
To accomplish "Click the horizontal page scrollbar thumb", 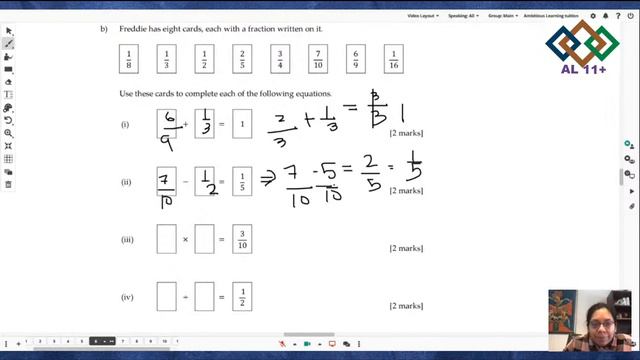I will click(309, 335).
